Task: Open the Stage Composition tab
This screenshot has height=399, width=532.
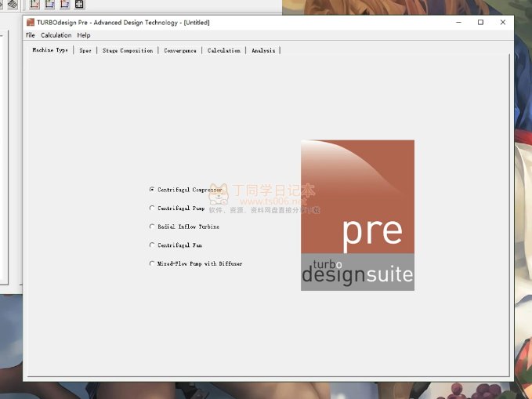Action: (128, 50)
